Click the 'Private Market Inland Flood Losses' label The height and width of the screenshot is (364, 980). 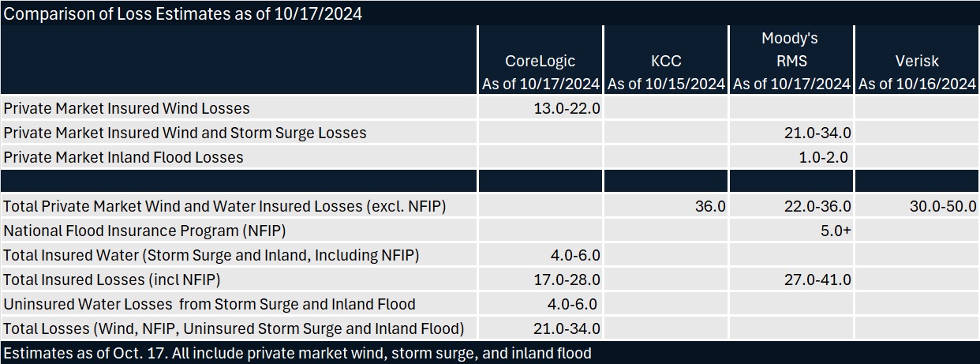click(x=123, y=157)
